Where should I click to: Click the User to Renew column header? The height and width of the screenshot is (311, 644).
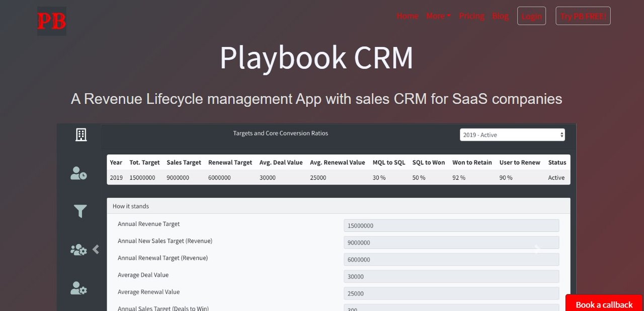520,163
